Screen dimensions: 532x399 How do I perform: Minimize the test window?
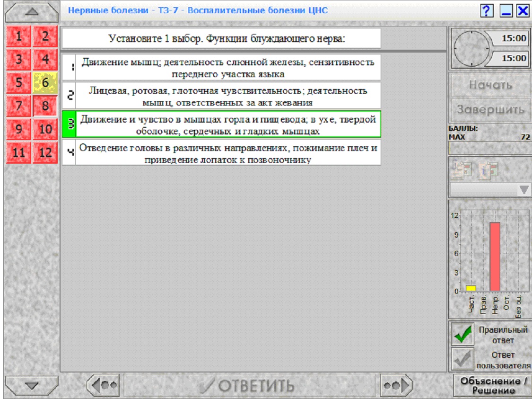coord(506,11)
